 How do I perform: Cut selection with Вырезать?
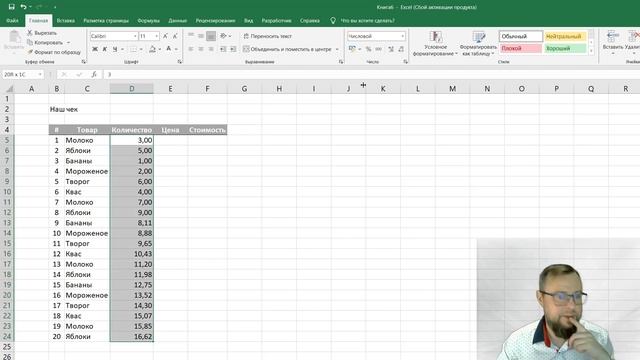(42, 33)
